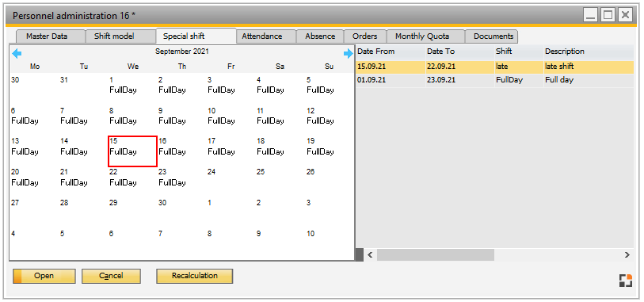Select the Full day row starting 01.09.21

494,80
